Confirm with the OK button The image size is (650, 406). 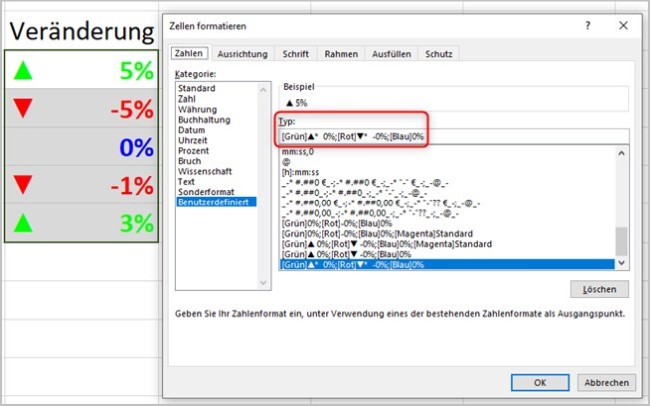pos(540,382)
